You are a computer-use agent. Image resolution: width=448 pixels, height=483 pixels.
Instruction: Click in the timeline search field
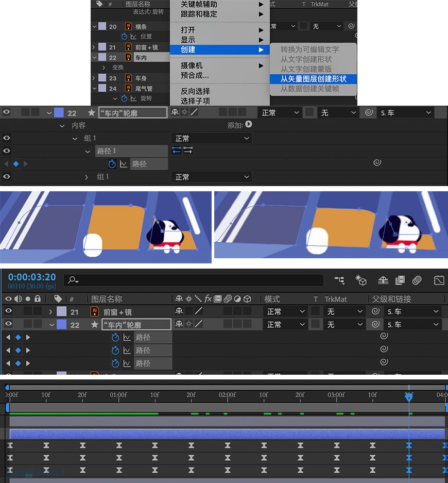click(194, 280)
